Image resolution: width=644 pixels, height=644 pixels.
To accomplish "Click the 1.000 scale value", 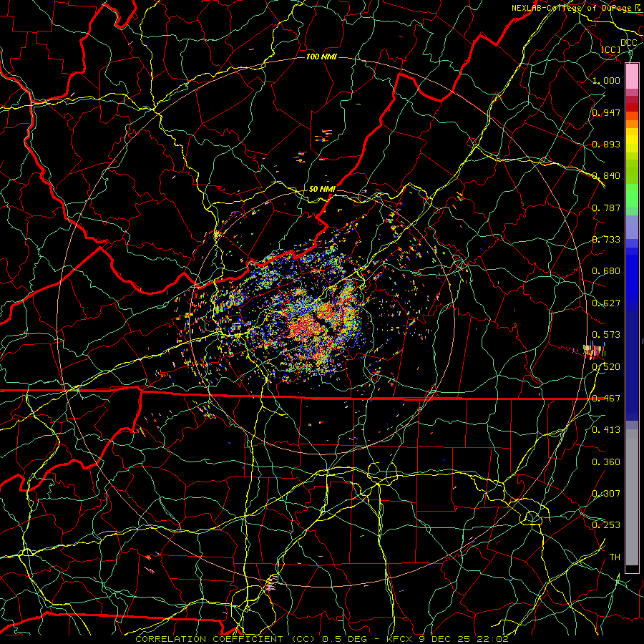I will click(606, 80).
